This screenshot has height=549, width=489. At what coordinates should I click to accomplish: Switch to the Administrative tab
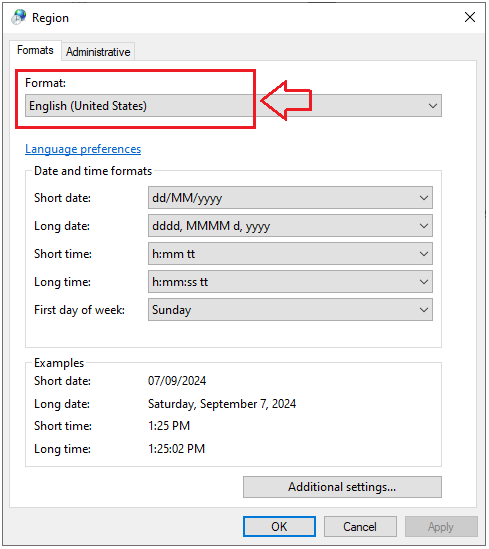[98, 52]
